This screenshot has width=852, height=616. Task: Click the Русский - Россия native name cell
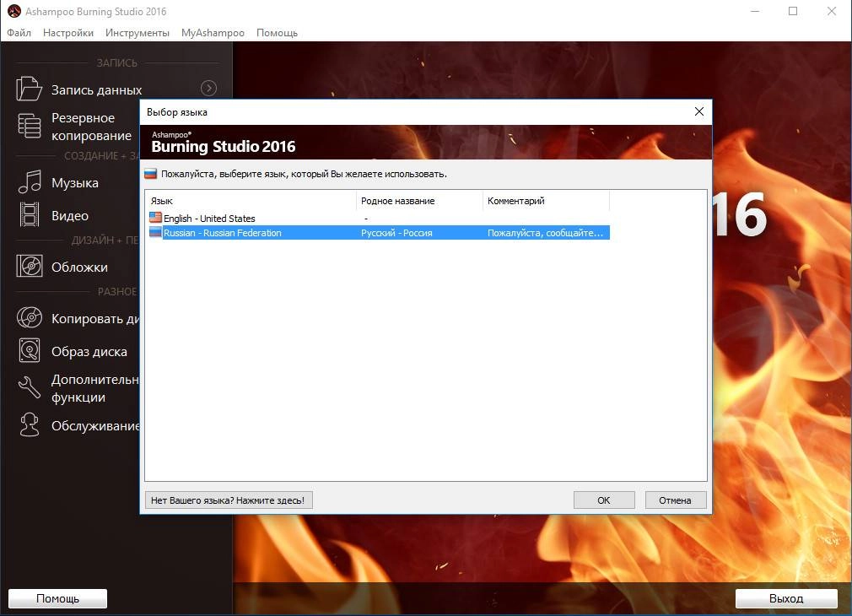click(396, 233)
